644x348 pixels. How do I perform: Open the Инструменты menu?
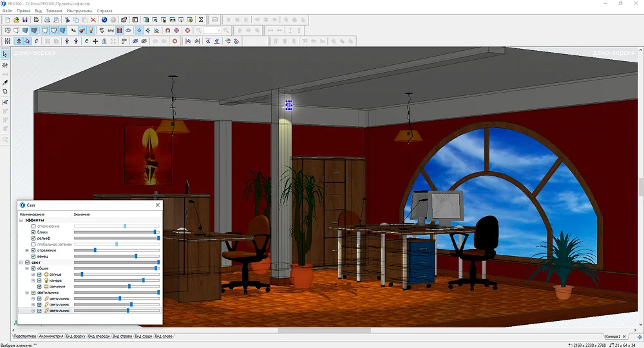tap(79, 11)
